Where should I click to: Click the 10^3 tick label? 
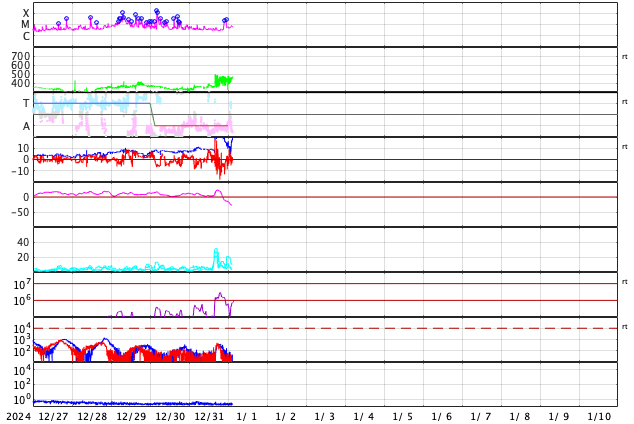(22, 340)
